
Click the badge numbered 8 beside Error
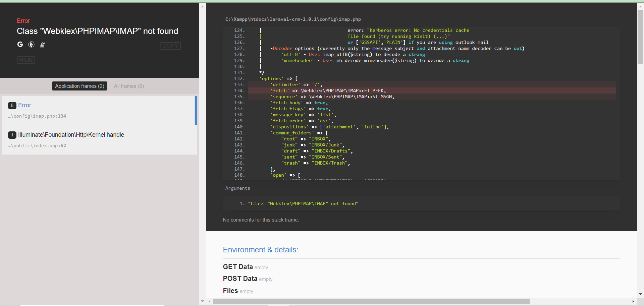(x=12, y=105)
